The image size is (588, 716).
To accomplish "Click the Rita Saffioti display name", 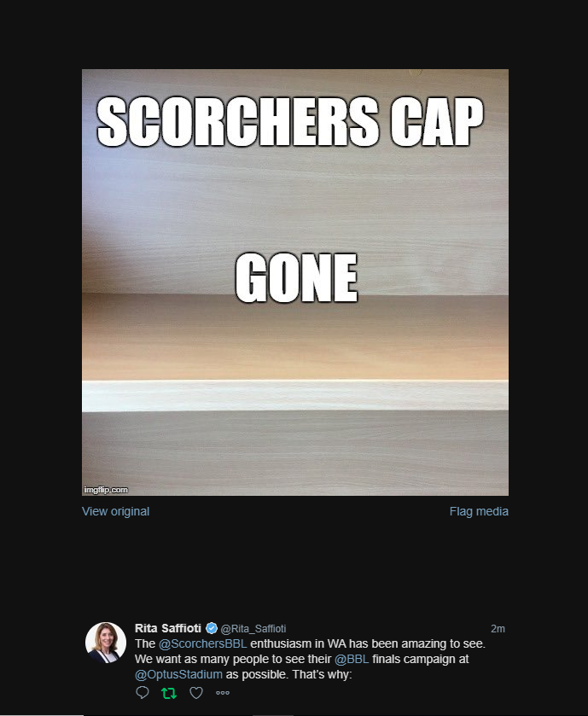I will point(168,628).
